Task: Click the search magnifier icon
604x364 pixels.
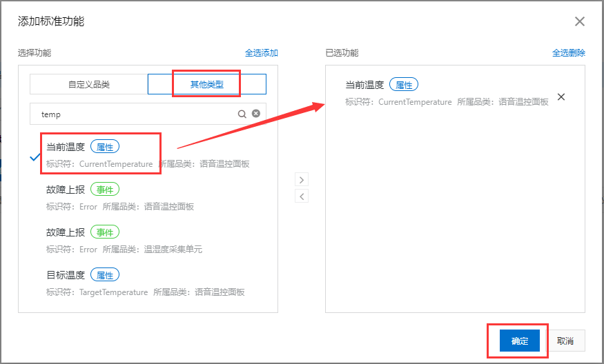Action: click(242, 114)
